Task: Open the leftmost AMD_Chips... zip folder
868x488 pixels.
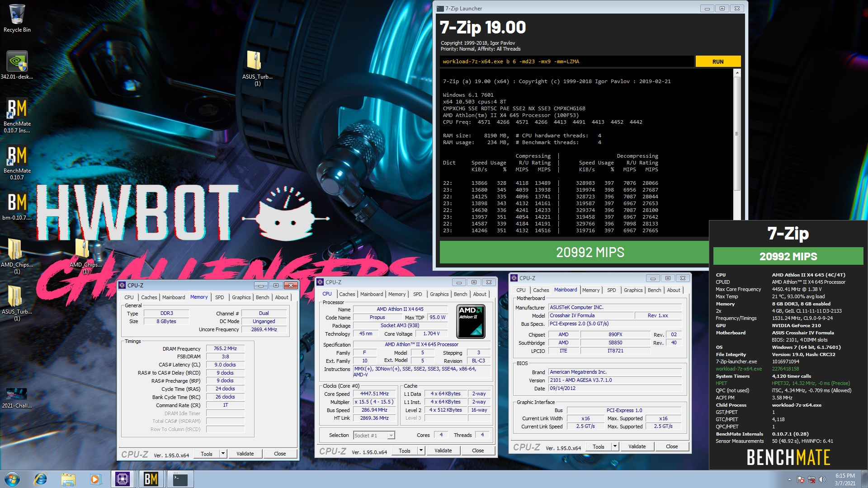Action: tap(17, 256)
